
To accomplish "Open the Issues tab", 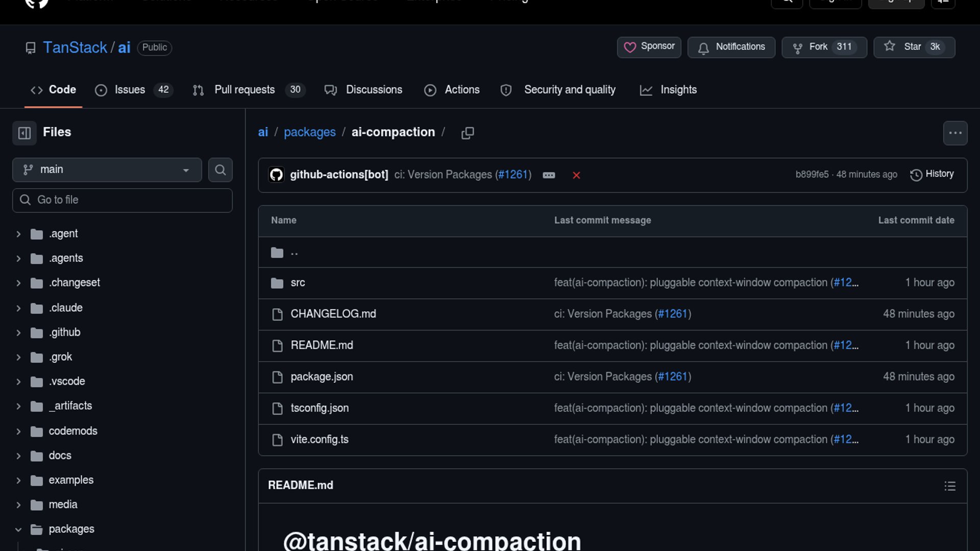I will (x=134, y=90).
